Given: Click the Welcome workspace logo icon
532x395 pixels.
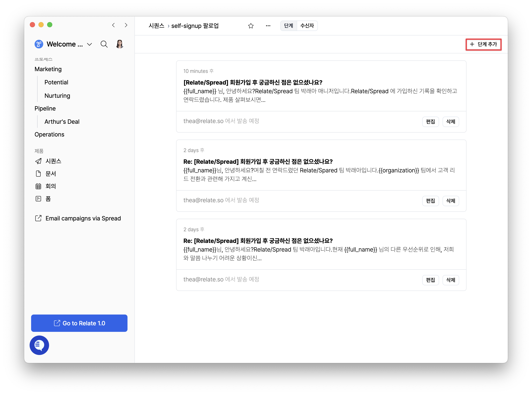Looking at the screenshot, I should click(x=39, y=44).
